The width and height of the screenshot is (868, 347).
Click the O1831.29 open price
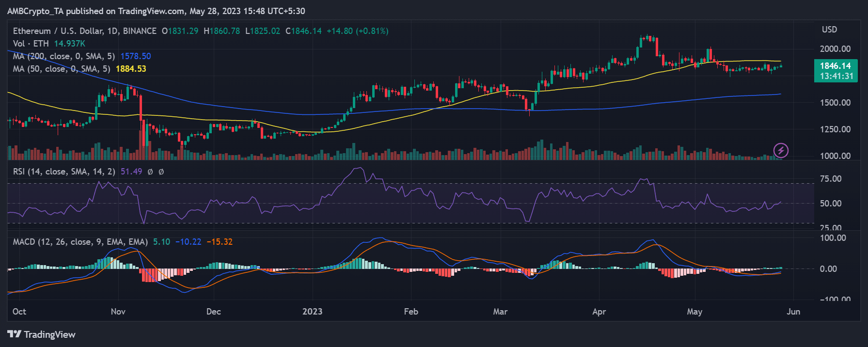pos(180,31)
